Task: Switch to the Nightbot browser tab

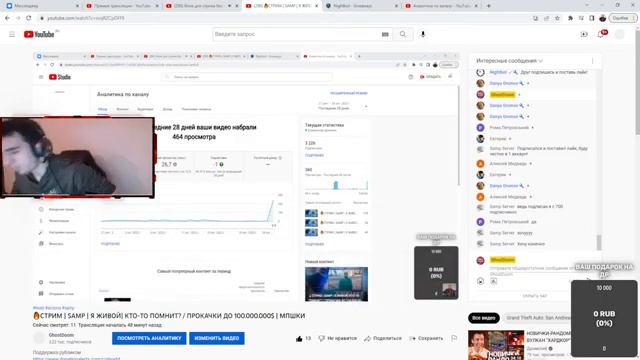Action: click(x=362, y=6)
